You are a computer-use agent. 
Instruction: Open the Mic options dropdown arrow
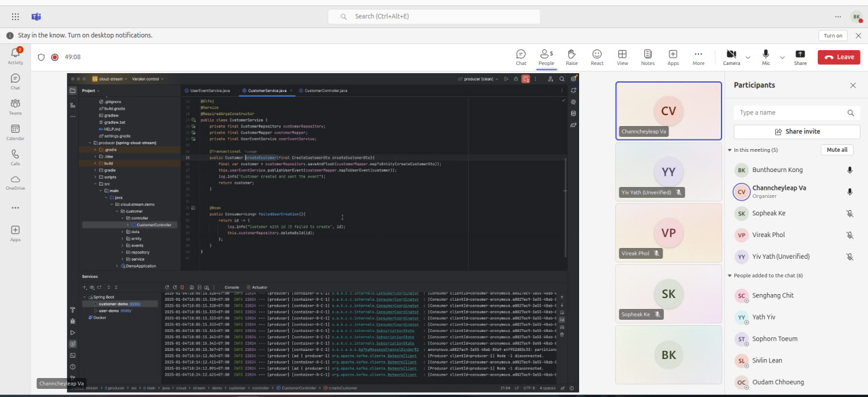tap(782, 58)
